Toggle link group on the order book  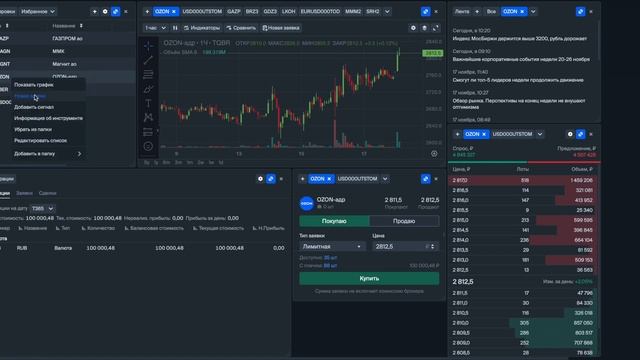coord(580,134)
